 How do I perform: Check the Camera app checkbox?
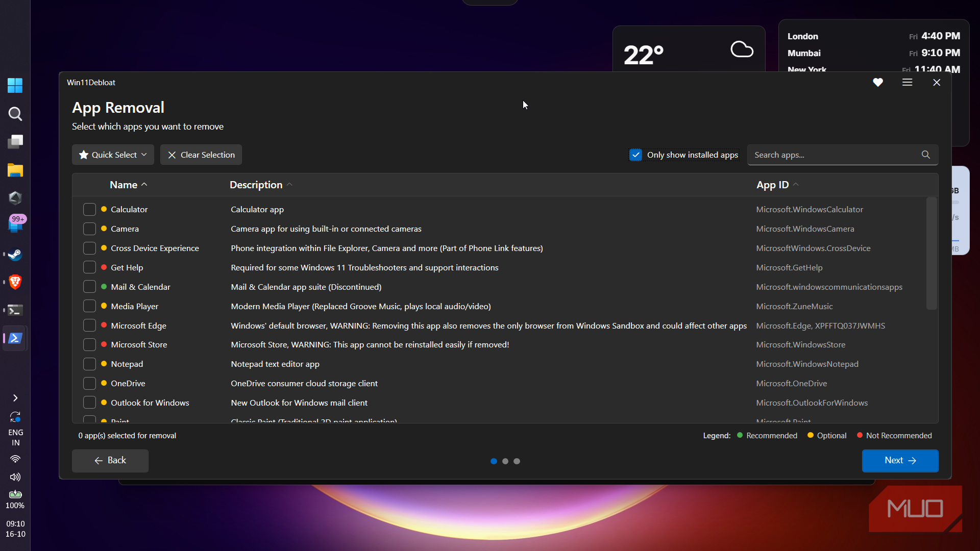[x=89, y=229]
